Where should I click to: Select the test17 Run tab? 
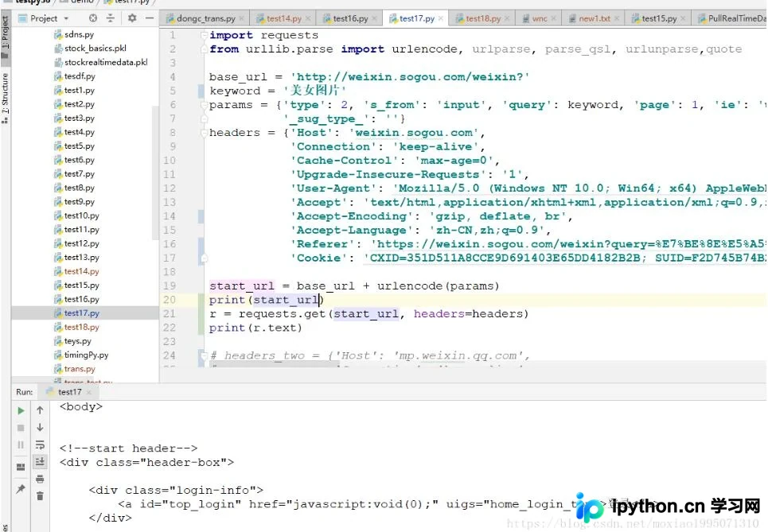(x=69, y=392)
